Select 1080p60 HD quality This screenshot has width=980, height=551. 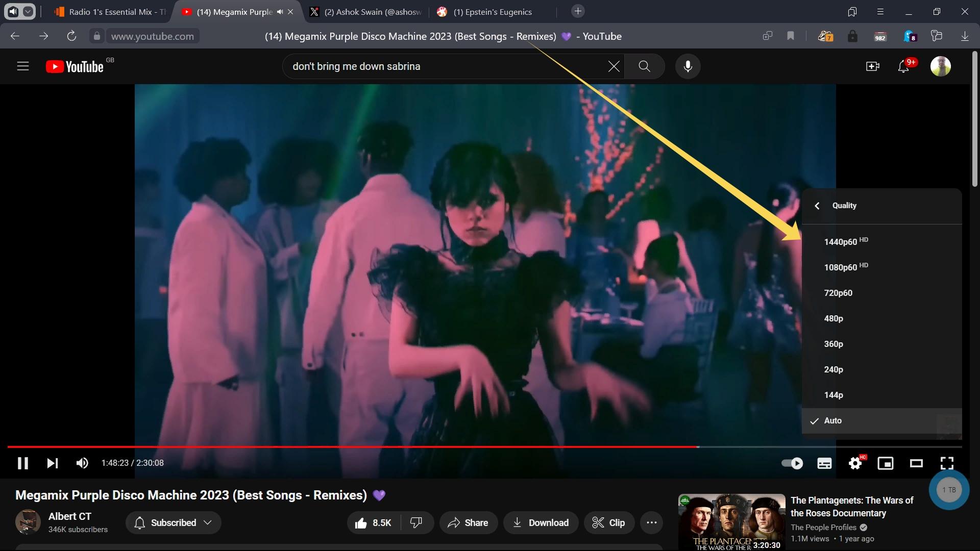point(881,267)
